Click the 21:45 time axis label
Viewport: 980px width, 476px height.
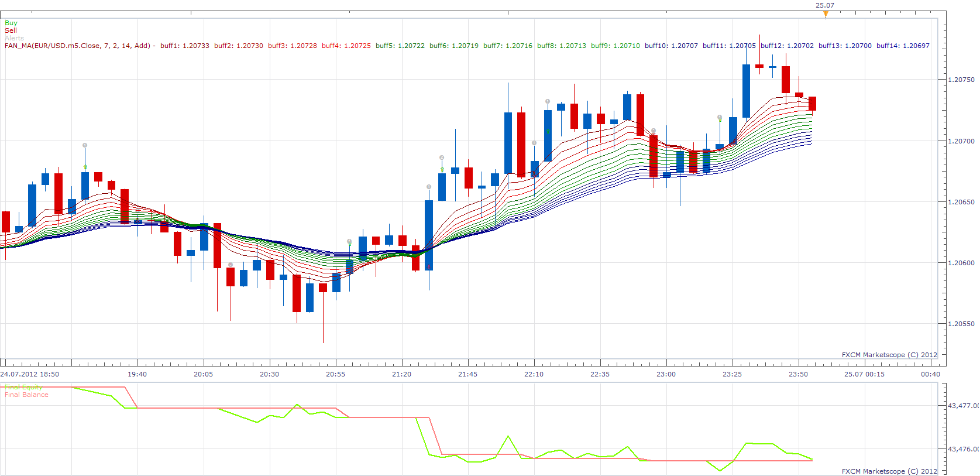(x=468, y=374)
